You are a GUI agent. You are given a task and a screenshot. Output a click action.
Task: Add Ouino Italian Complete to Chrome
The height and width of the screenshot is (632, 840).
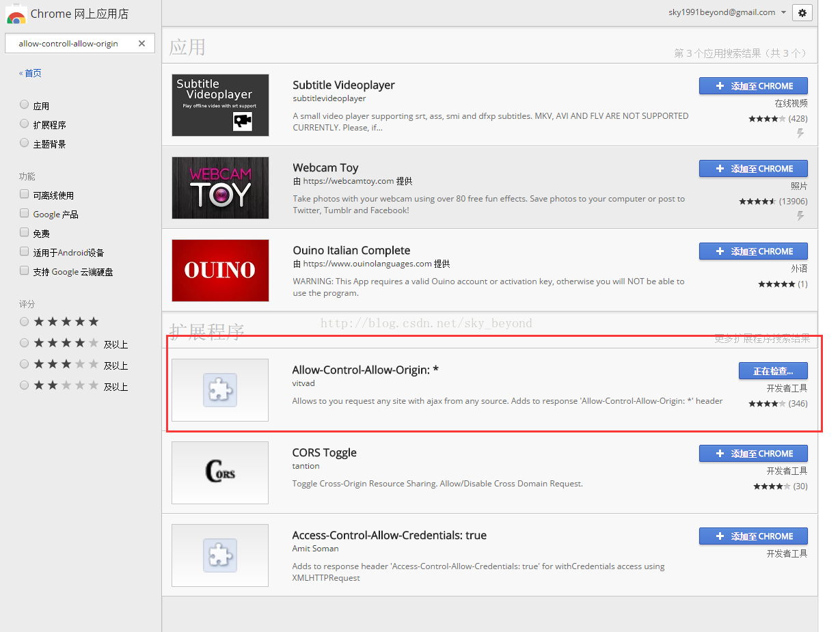click(x=753, y=251)
